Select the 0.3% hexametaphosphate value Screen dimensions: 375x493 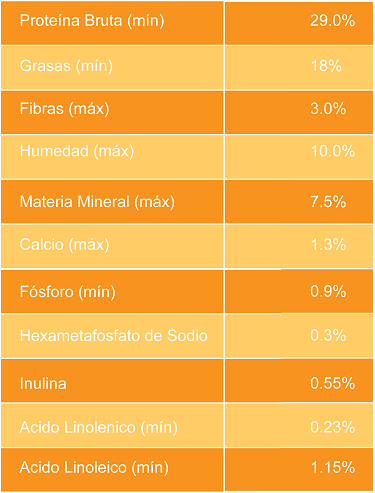pos(328,335)
